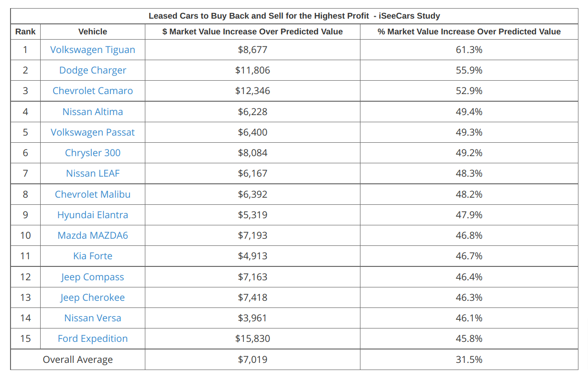The width and height of the screenshot is (588, 381).
Task: Open the Hyundai Elantra link
Action: (x=93, y=215)
